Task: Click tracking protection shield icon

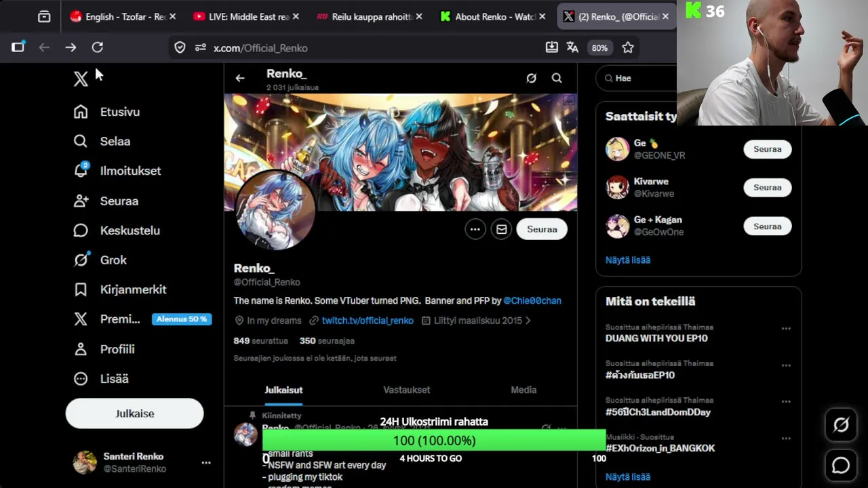Action: (180, 47)
